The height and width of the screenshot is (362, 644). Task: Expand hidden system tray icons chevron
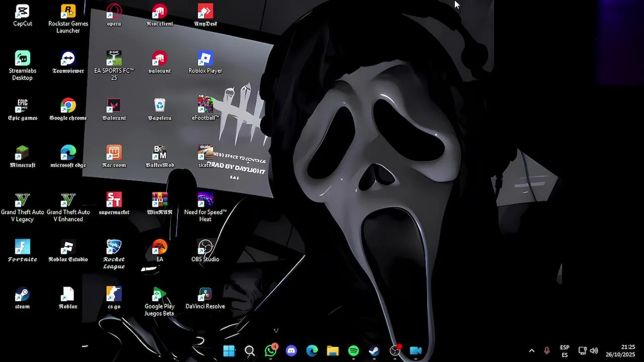(532, 351)
